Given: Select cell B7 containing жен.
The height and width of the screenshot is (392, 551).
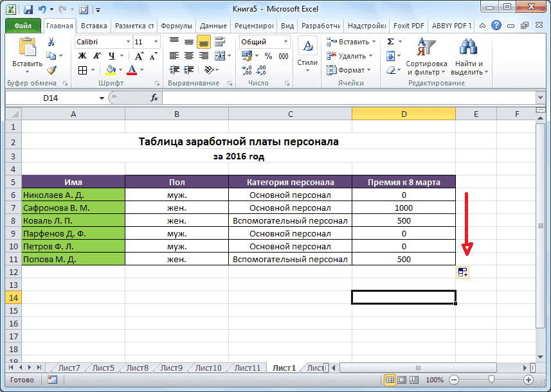Looking at the screenshot, I should [176, 208].
